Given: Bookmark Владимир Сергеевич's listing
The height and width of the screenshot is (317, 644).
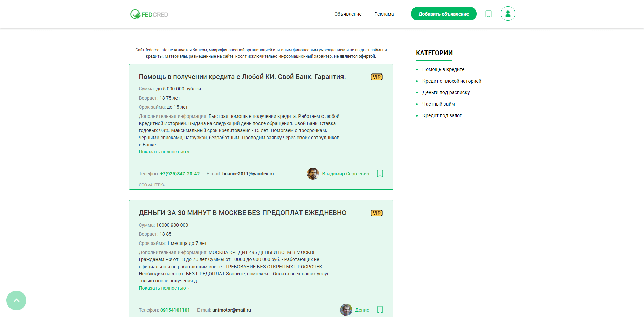Looking at the screenshot, I should pos(380,174).
